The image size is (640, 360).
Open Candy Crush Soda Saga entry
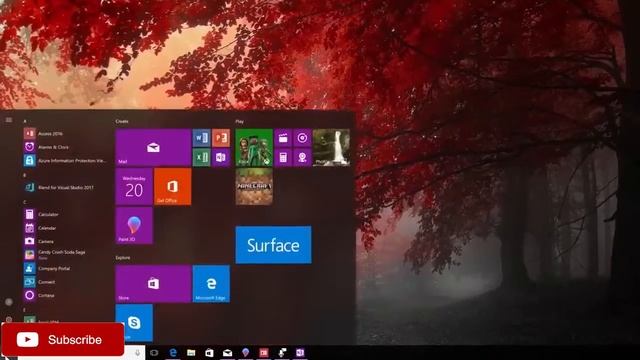coord(65,255)
